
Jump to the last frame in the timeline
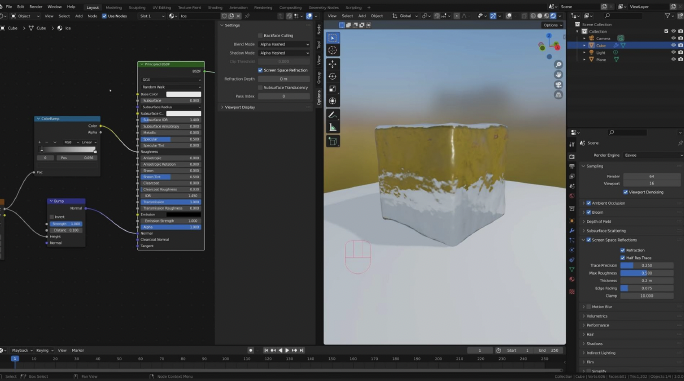pos(301,350)
